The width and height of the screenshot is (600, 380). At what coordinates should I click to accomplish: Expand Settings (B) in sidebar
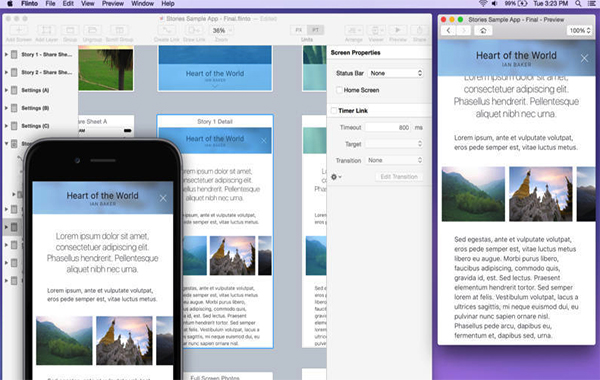point(6,108)
